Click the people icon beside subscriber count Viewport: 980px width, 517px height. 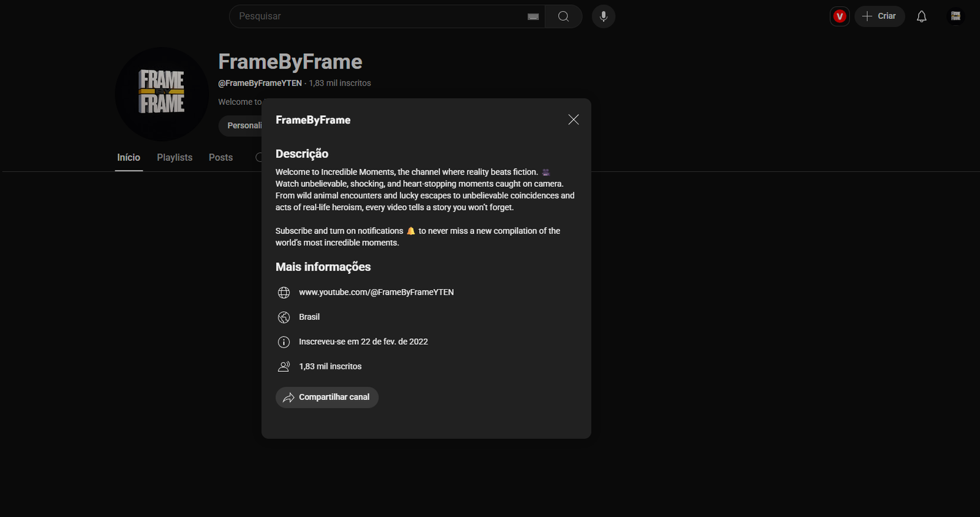[284, 367]
